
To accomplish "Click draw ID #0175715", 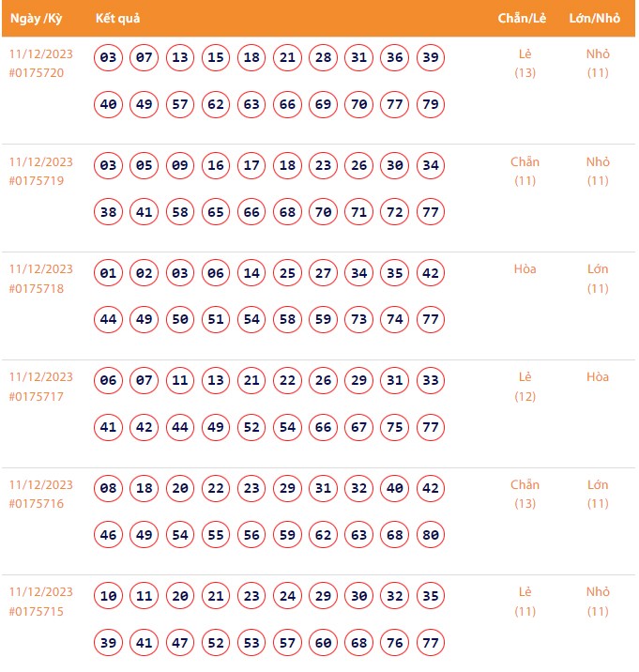I will (x=37, y=612).
